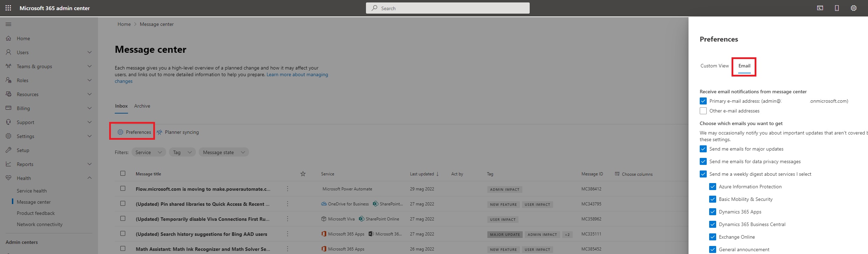
Task: Open the settings gear in top bar
Action: point(853,8)
